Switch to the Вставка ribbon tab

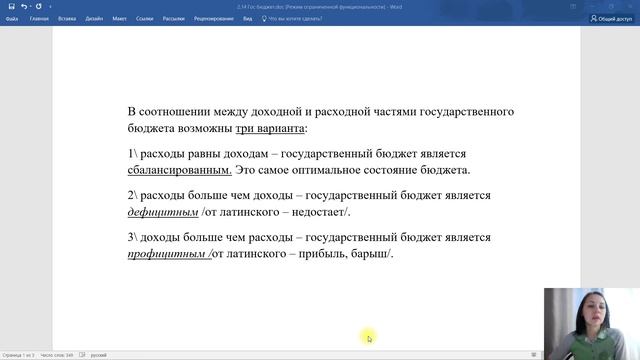click(x=67, y=19)
